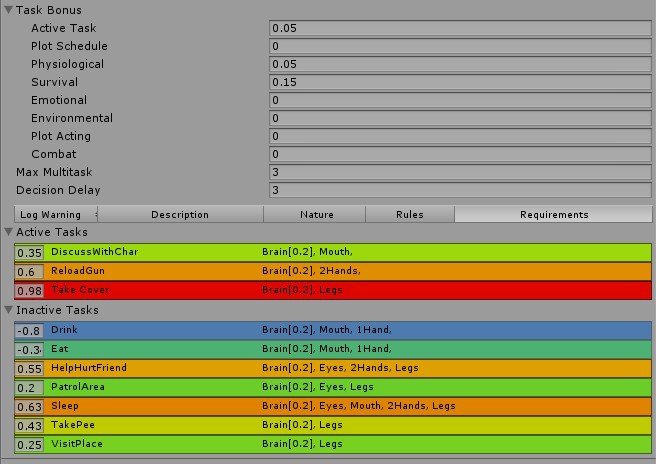Switch to the Rules tab

click(410, 214)
